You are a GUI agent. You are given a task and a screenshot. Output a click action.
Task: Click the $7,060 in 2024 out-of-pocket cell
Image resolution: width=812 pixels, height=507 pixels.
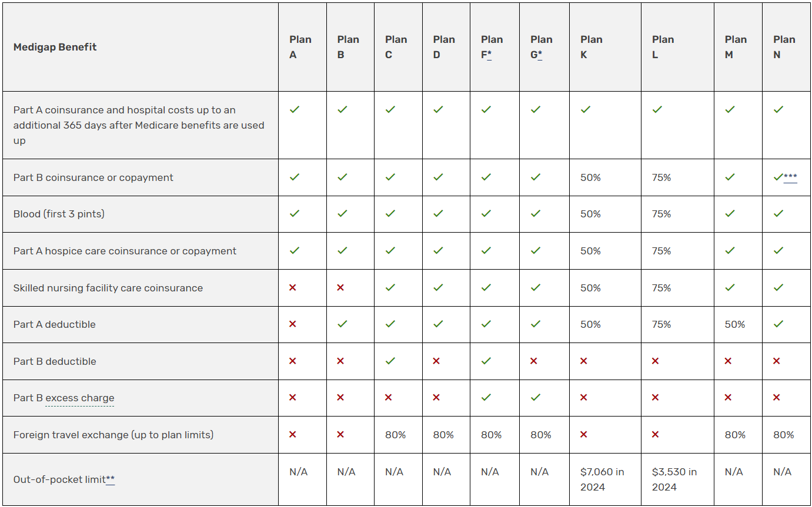coord(602,479)
